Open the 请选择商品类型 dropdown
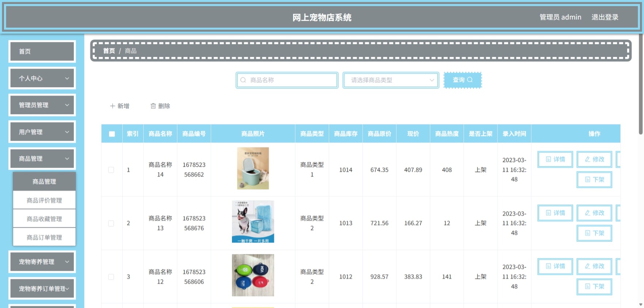Screen dimensions: 644x308 (391, 80)
